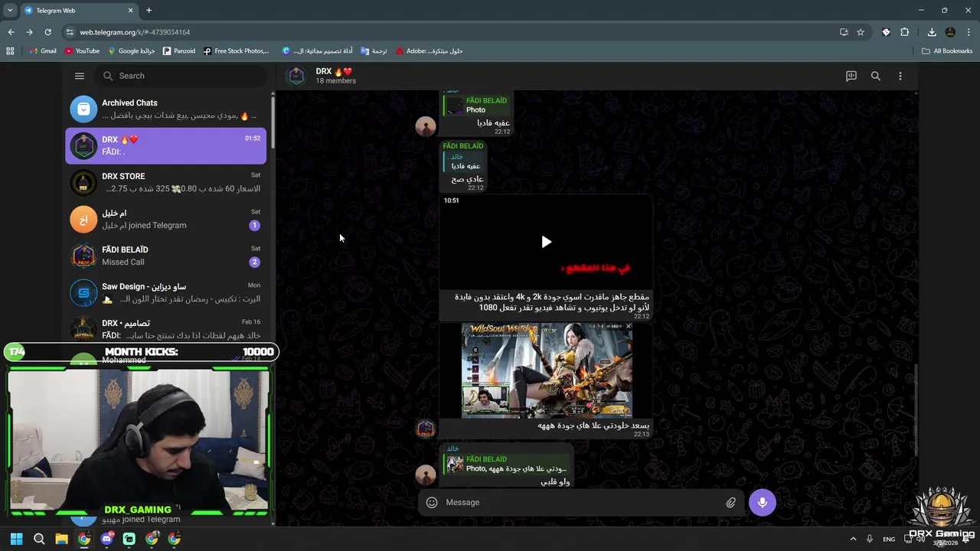Open All Bookmarks folder
Viewport: 980px width, 551px height.
[947, 51]
